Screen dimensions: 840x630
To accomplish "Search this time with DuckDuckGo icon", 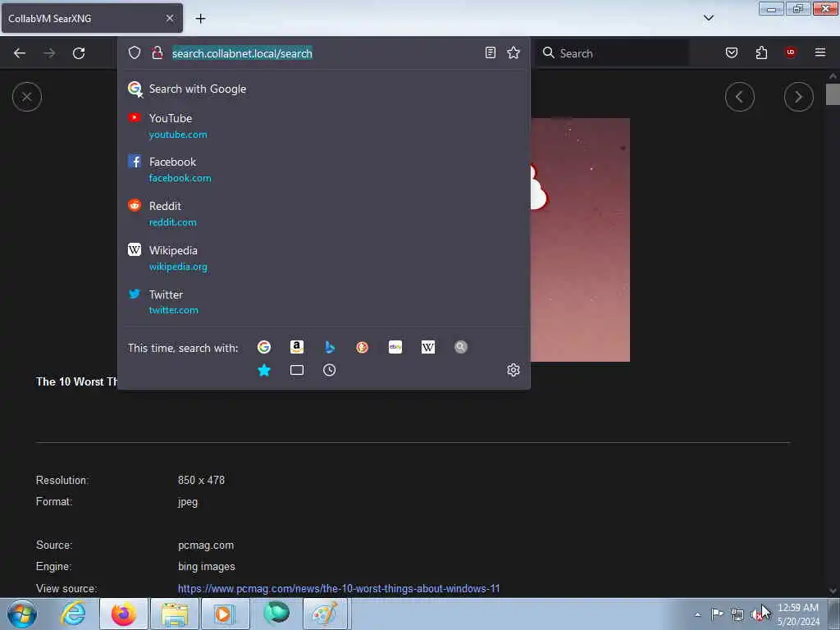I will pyautogui.click(x=362, y=347).
